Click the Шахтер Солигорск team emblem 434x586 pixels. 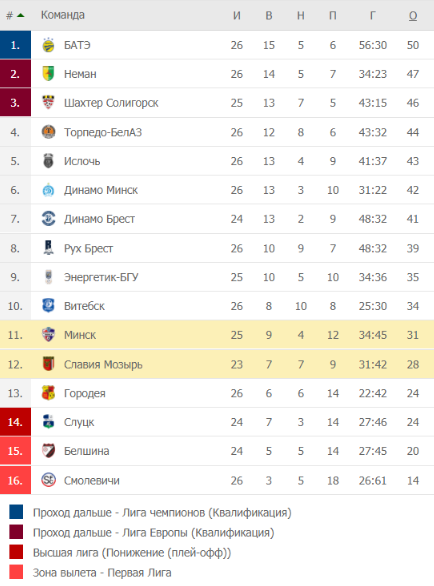(48, 103)
